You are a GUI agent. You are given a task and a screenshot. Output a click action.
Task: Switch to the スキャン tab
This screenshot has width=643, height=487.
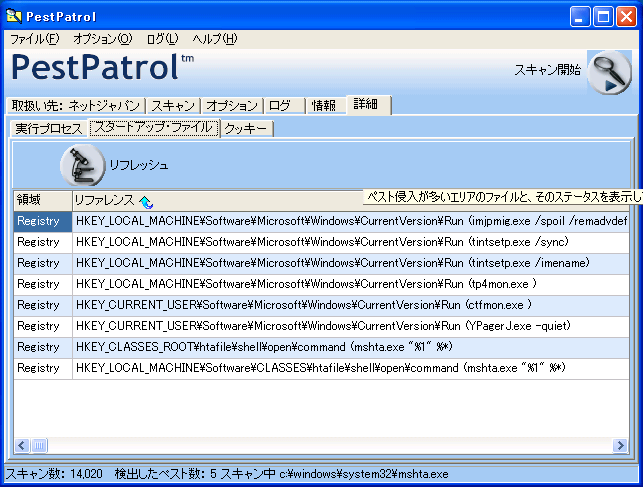click(x=173, y=105)
